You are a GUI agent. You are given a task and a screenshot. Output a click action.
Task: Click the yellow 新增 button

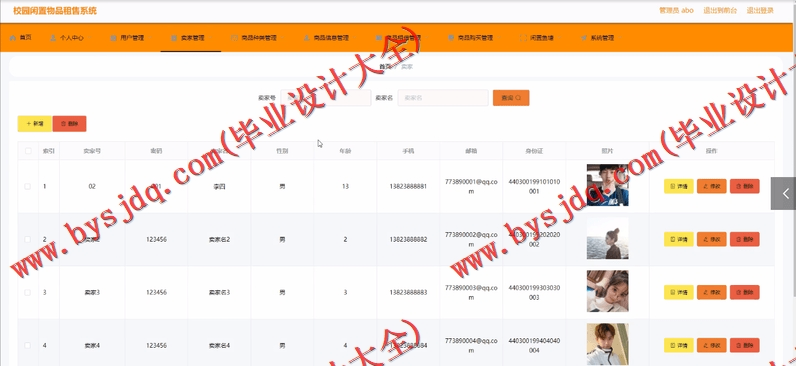point(35,123)
